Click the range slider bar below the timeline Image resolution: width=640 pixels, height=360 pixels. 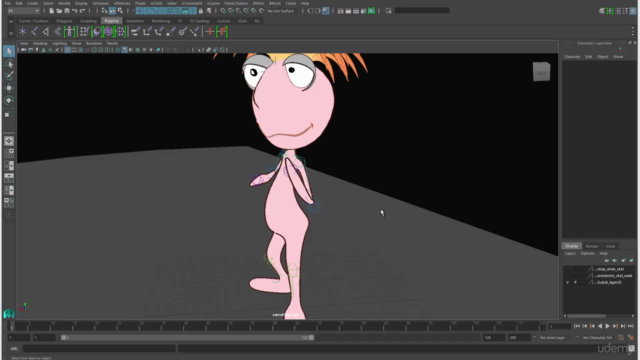click(187, 338)
